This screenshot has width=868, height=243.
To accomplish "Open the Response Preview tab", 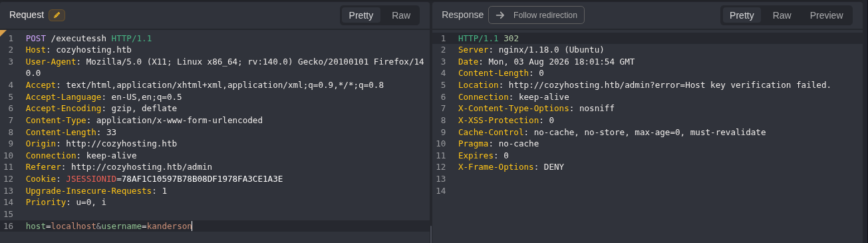I will tap(826, 15).
